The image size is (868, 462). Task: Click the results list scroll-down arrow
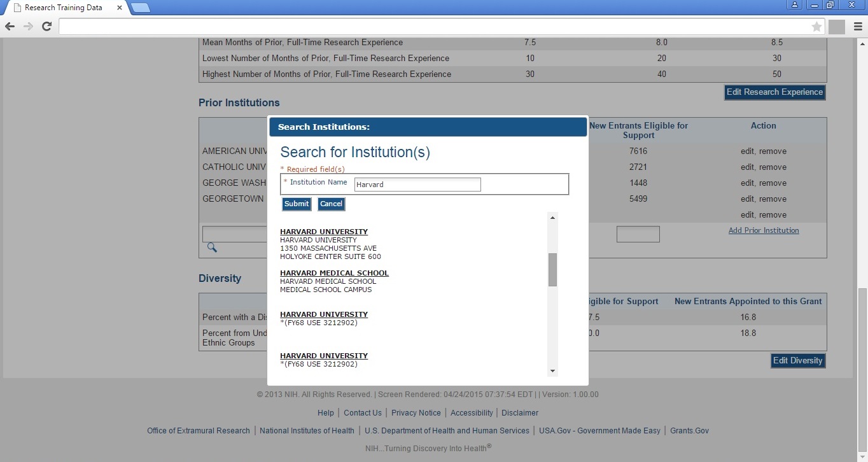tap(552, 371)
